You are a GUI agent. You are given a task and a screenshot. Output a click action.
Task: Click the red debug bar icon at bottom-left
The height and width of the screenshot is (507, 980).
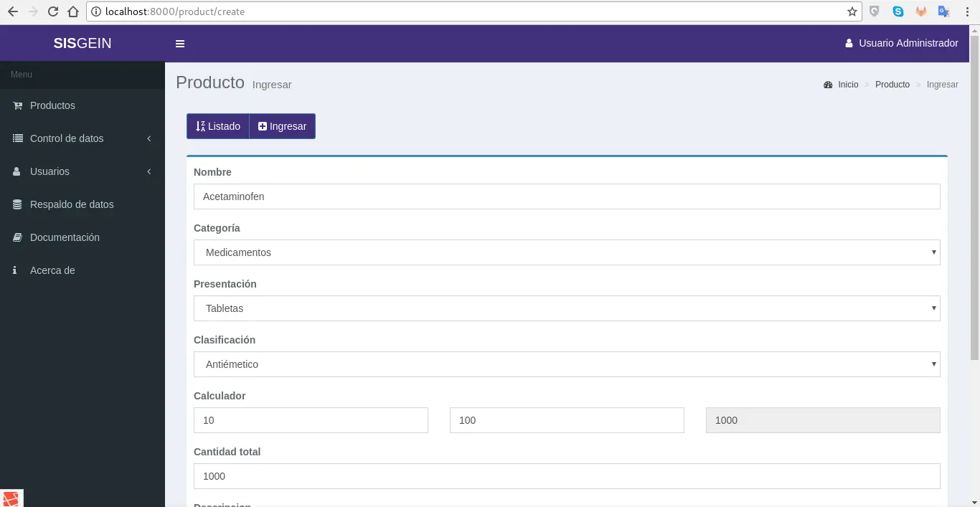(x=11, y=498)
